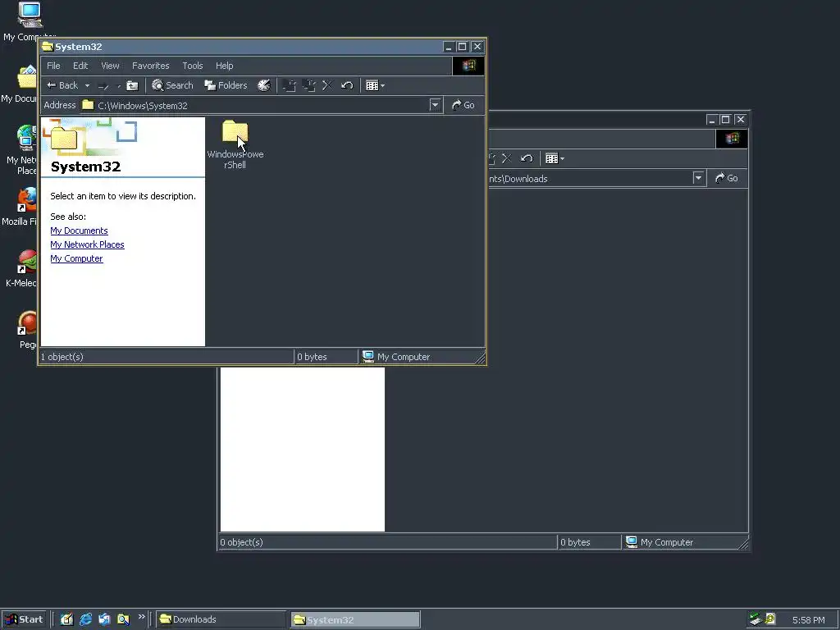Click the Downloads window address path field
840x630 pixels.
pos(589,178)
